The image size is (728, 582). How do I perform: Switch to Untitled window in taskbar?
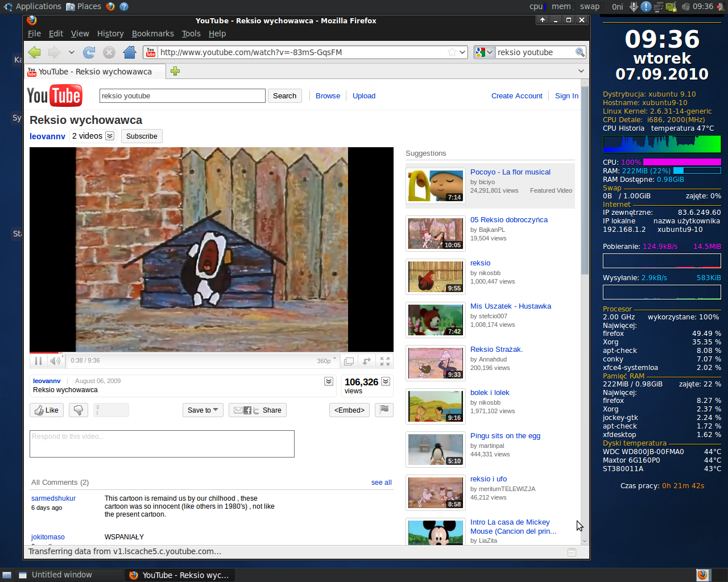tap(68, 575)
